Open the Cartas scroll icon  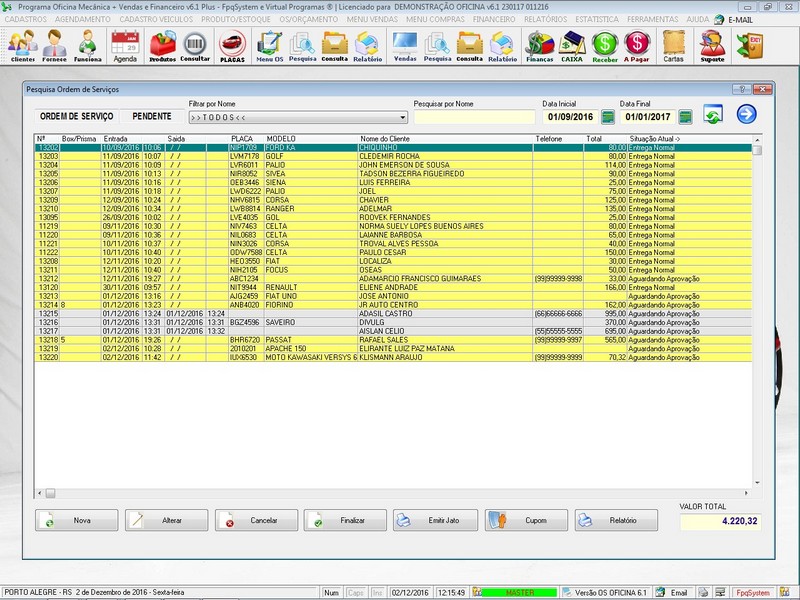point(673,46)
